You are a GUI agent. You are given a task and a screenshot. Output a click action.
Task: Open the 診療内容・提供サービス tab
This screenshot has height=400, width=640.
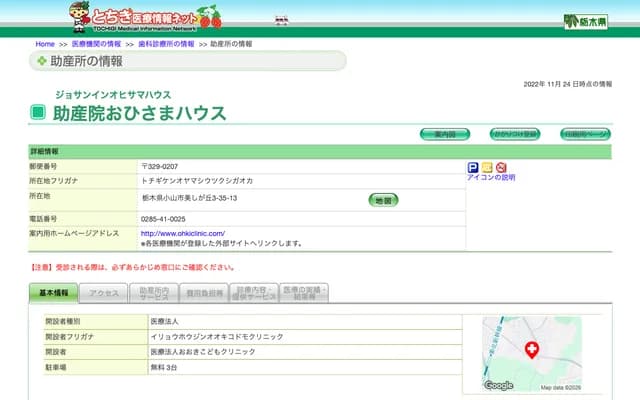[x=254, y=293]
